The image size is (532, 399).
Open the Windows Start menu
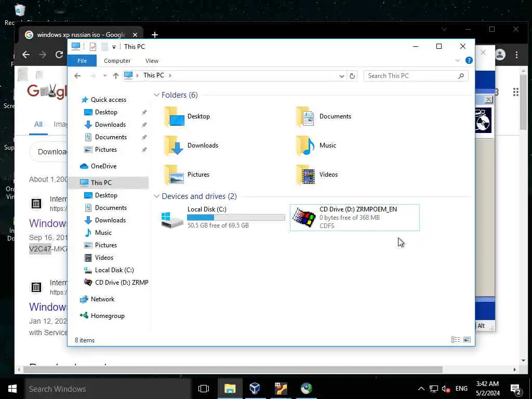pos(12,389)
